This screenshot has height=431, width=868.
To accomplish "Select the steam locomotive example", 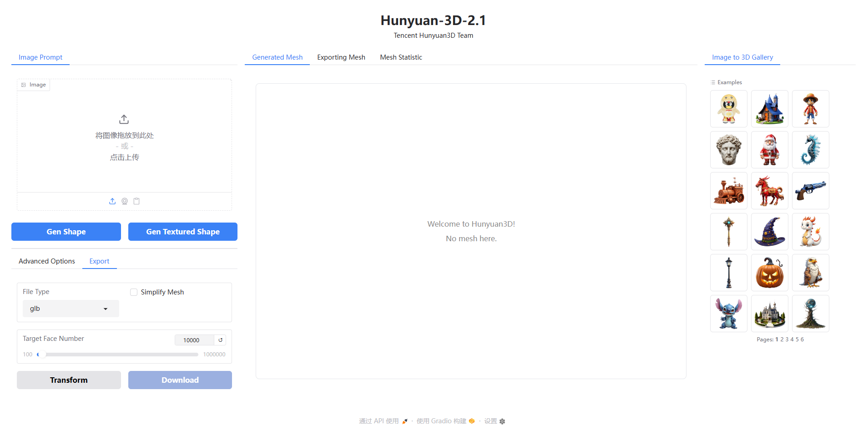I will tap(729, 191).
